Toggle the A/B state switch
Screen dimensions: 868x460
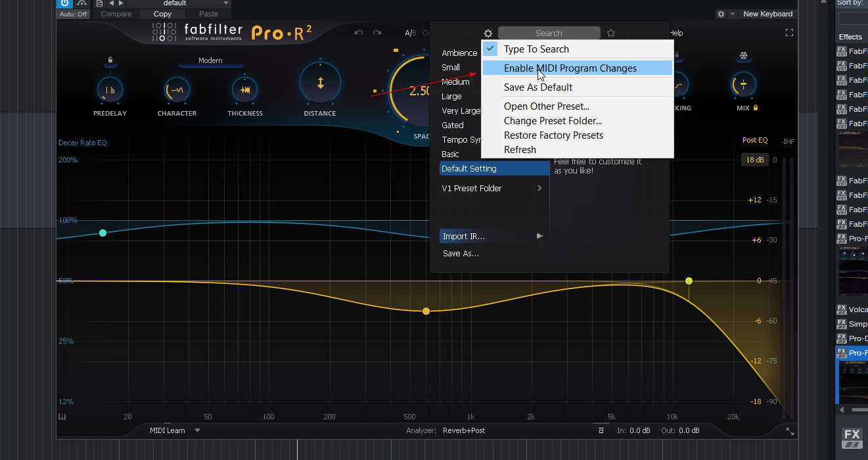click(411, 33)
